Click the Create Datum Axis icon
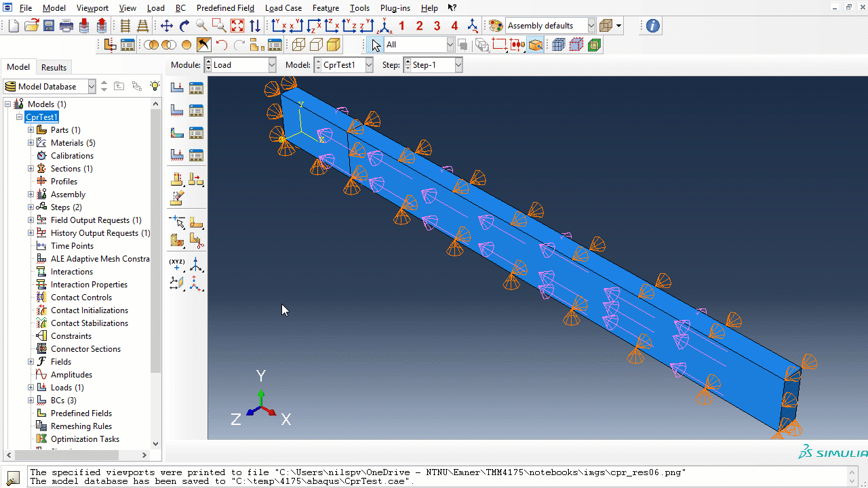This screenshot has width=868, height=488. [197, 264]
